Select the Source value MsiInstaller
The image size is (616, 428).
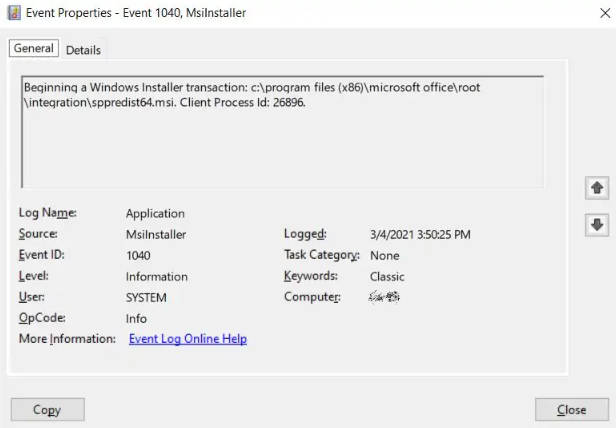[x=156, y=235]
